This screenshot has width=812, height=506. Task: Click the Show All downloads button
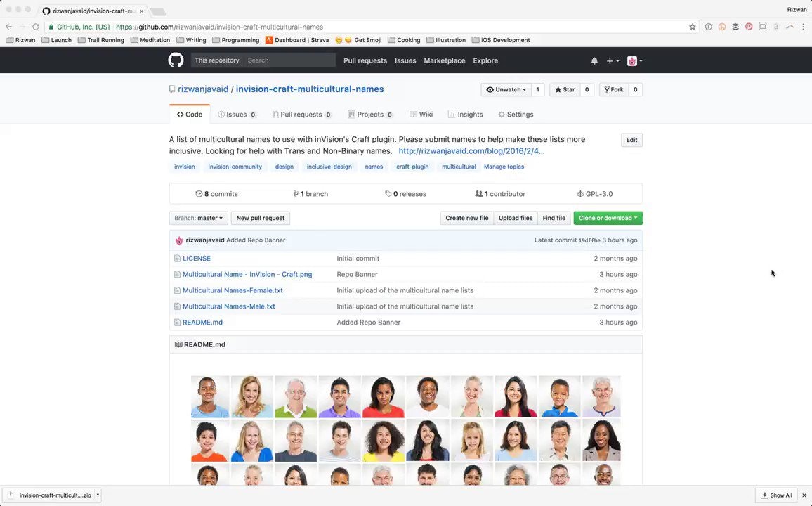776,495
